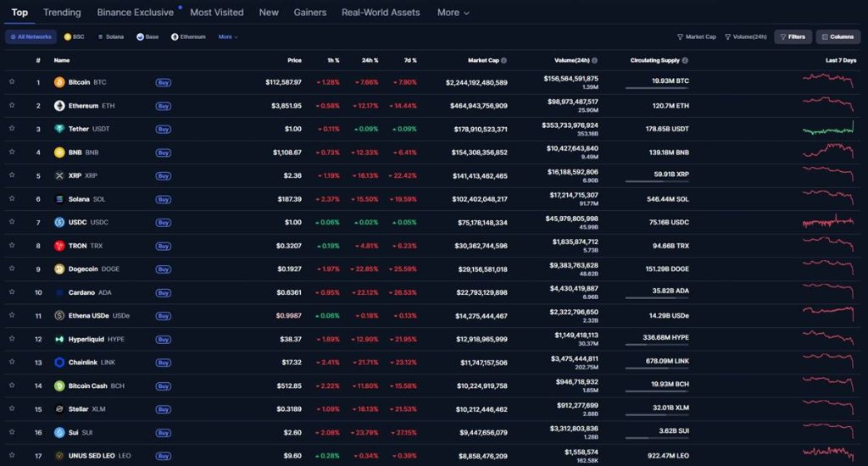Click the USDC coin logo icon
This screenshot has width=868, height=466.
pyautogui.click(x=59, y=223)
